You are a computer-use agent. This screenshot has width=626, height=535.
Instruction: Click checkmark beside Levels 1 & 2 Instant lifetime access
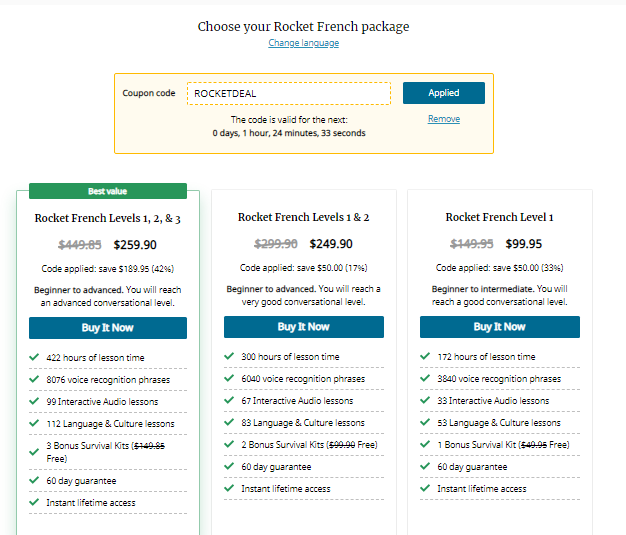point(230,489)
